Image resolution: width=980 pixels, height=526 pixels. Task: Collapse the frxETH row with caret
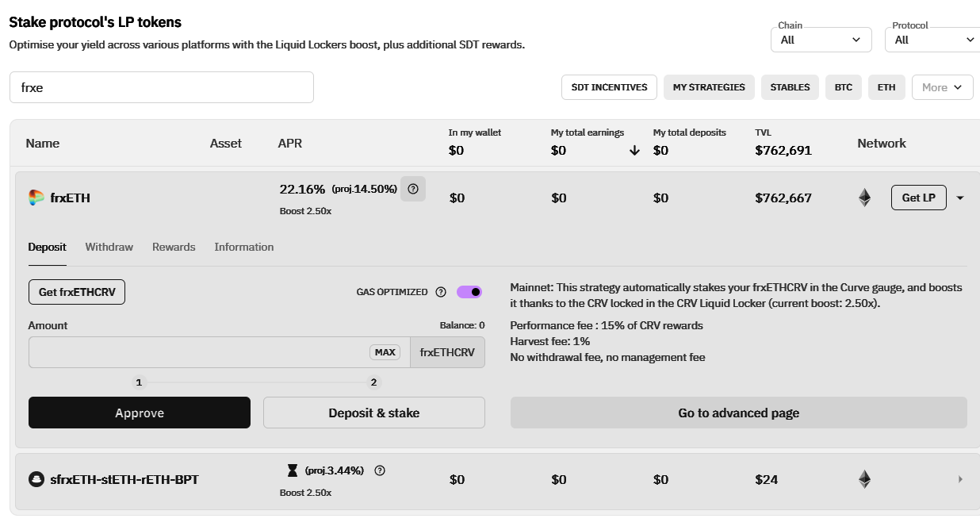point(960,198)
